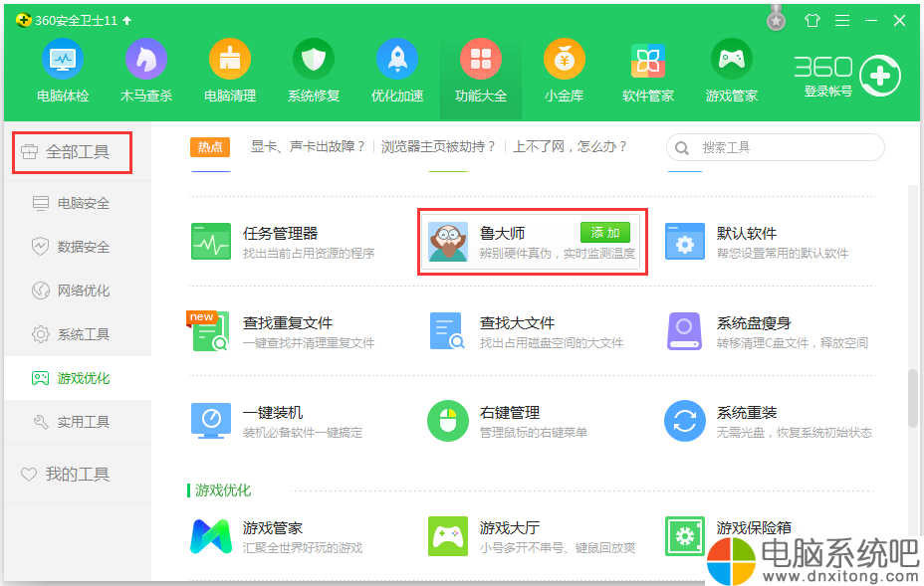
Task: Click the 鲁大师 avatar icon
Action: click(448, 242)
